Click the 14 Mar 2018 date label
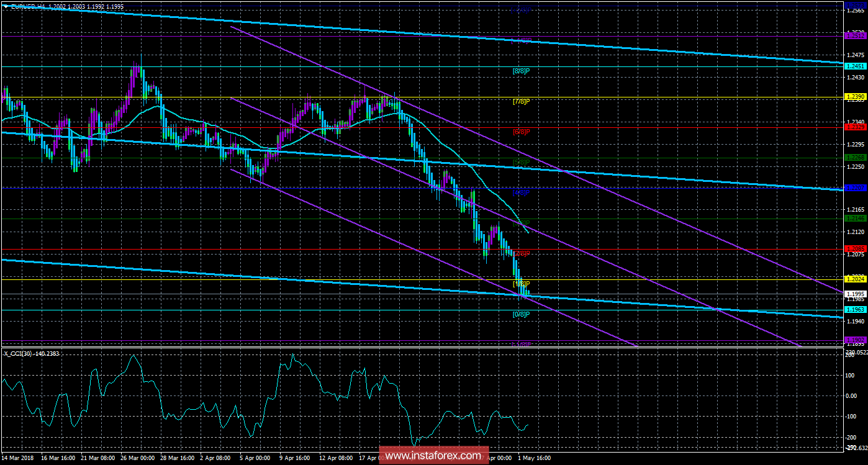Viewport: 868px width, 465px height. (x=17, y=459)
